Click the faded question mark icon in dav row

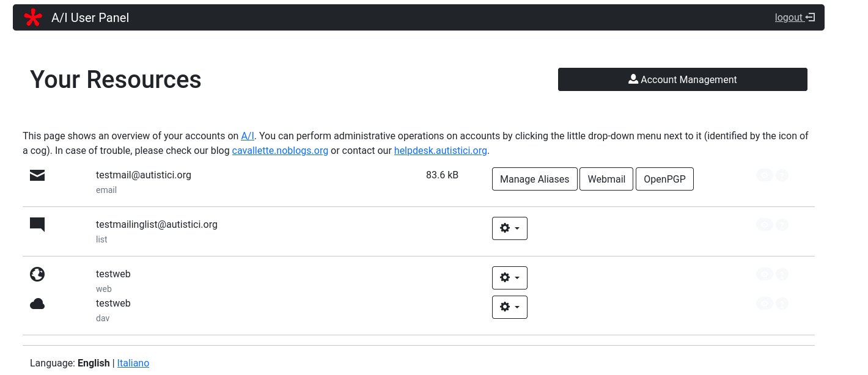(782, 304)
